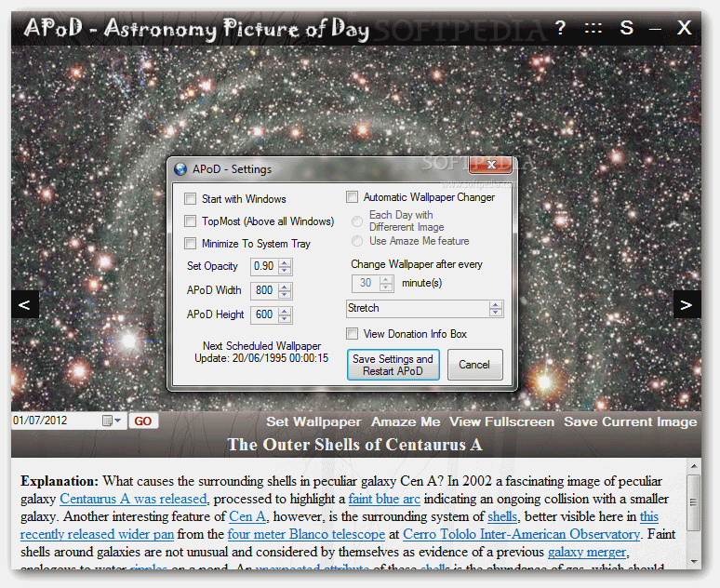Close the APoD Settings dialog
The image size is (720, 588).
[x=491, y=165]
